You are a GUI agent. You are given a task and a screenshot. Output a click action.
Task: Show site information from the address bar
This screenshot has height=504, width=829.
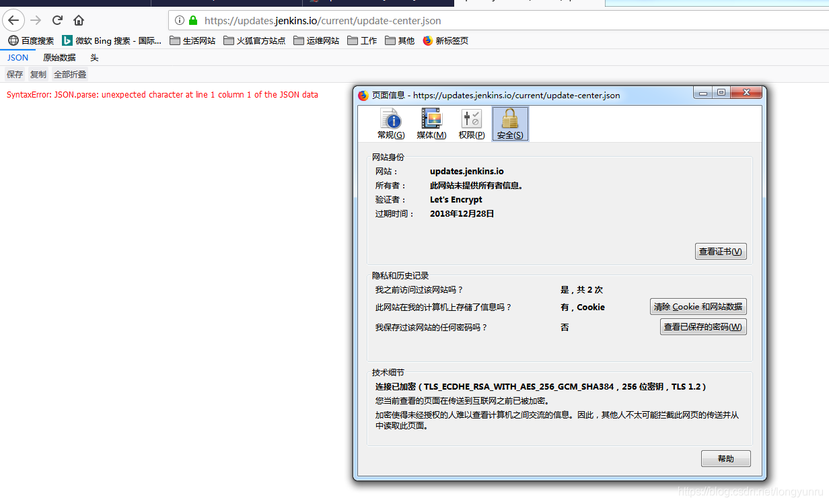click(180, 21)
